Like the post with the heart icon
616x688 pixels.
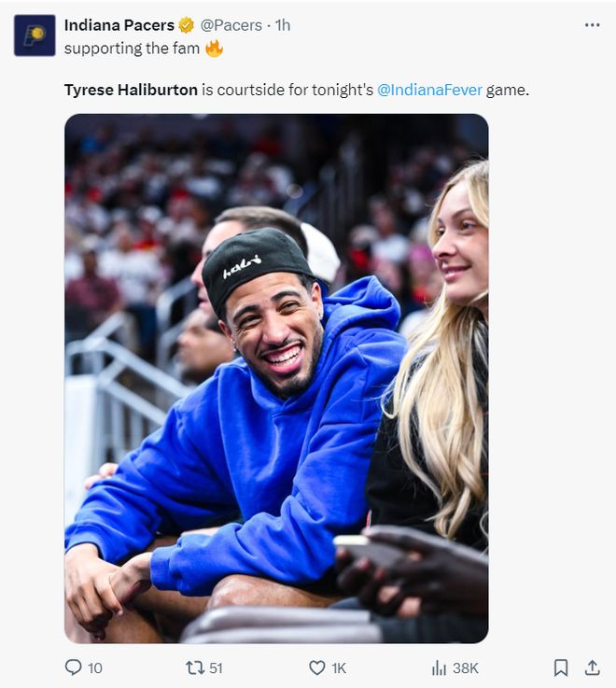(317, 667)
